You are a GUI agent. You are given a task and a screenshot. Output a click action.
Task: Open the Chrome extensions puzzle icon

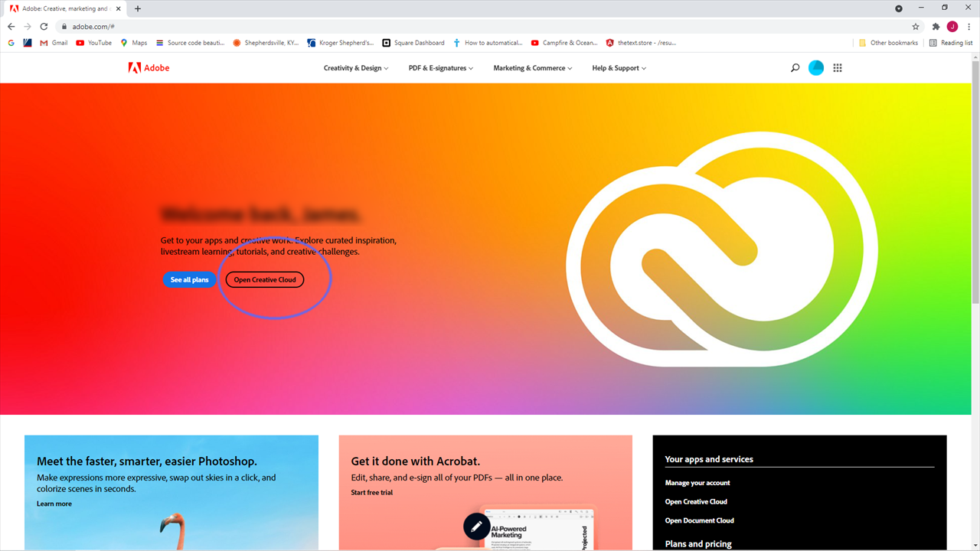pyautogui.click(x=936, y=26)
